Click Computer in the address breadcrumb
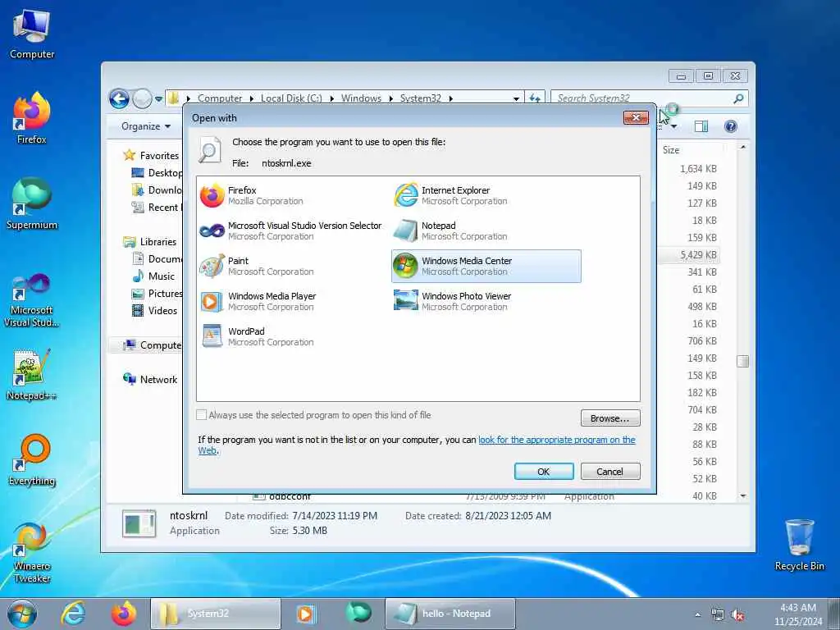Viewport: 840px width, 630px height. pyautogui.click(x=220, y=98)
